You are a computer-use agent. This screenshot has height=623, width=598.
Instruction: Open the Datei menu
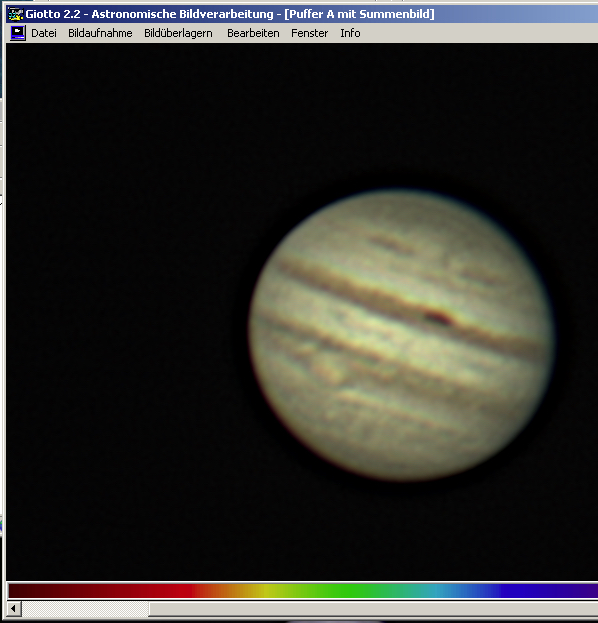[44, 33]
